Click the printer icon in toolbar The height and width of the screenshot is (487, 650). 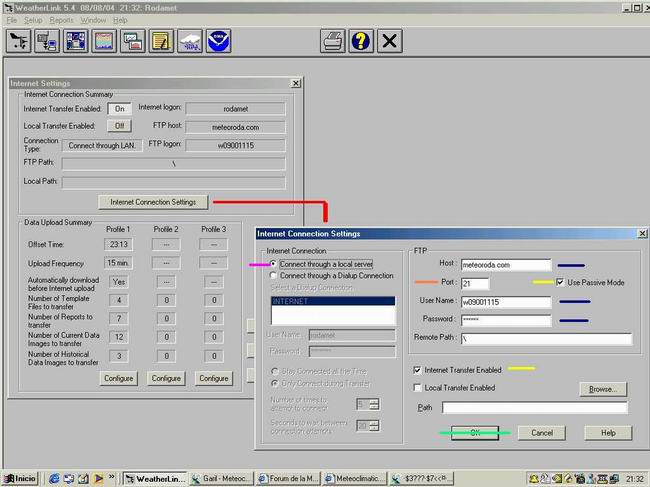(332, 41)
